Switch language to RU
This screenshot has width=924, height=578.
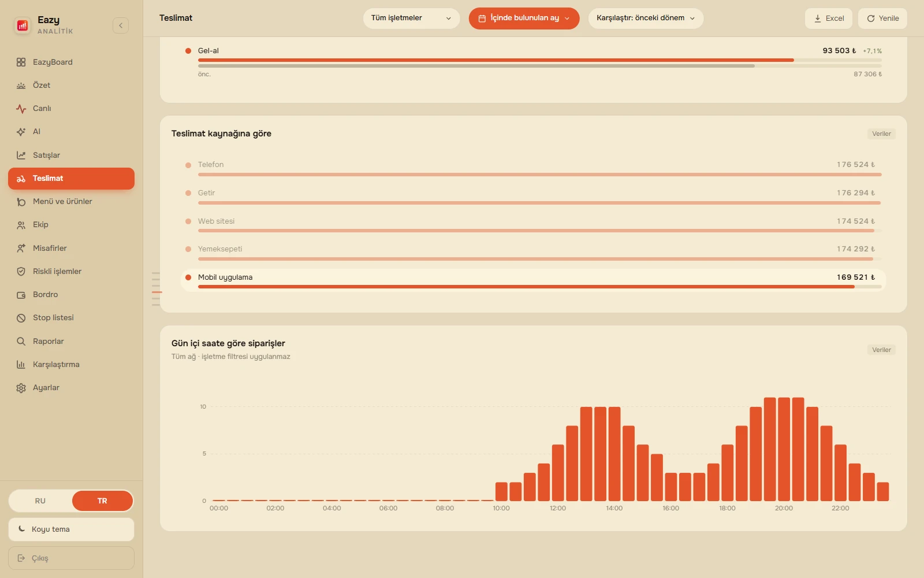(40, 501)
